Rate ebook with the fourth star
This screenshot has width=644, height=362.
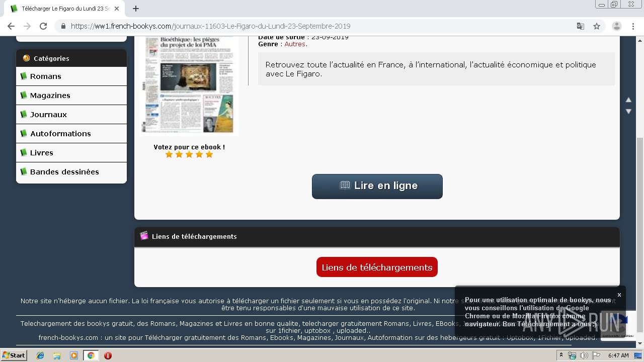click(199, 154)
